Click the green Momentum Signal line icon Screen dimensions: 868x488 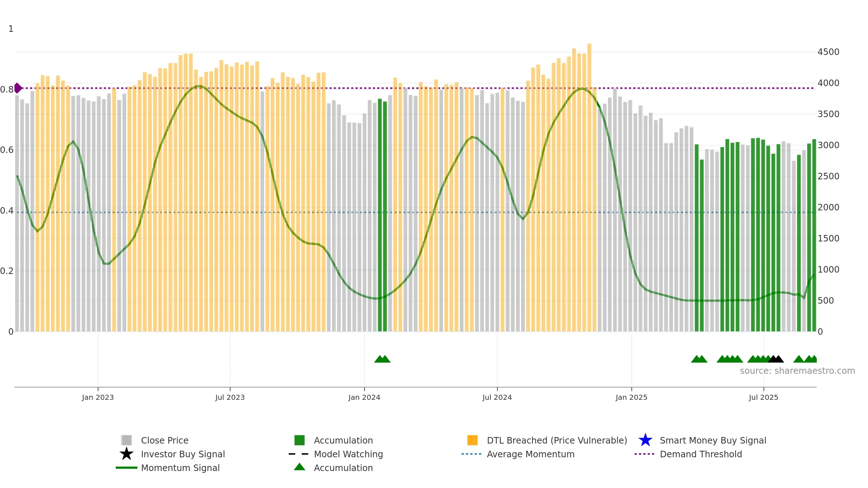click(127, 468)
